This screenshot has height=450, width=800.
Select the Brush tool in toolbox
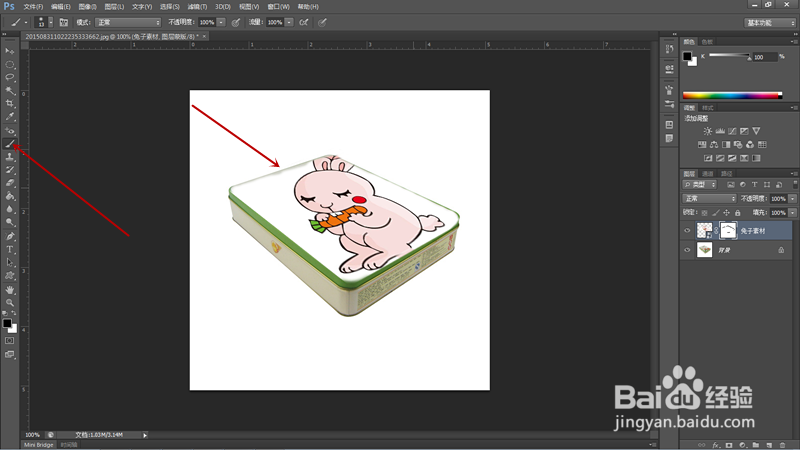point(10,144)
